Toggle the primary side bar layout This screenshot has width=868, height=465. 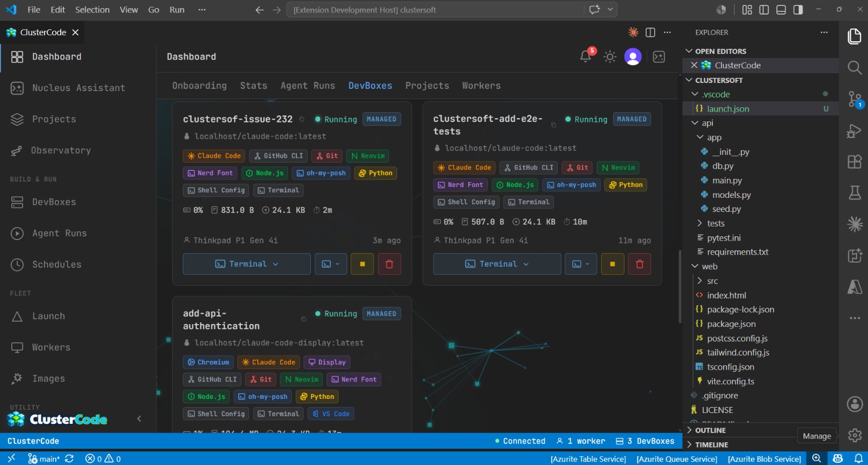[764, 10]
